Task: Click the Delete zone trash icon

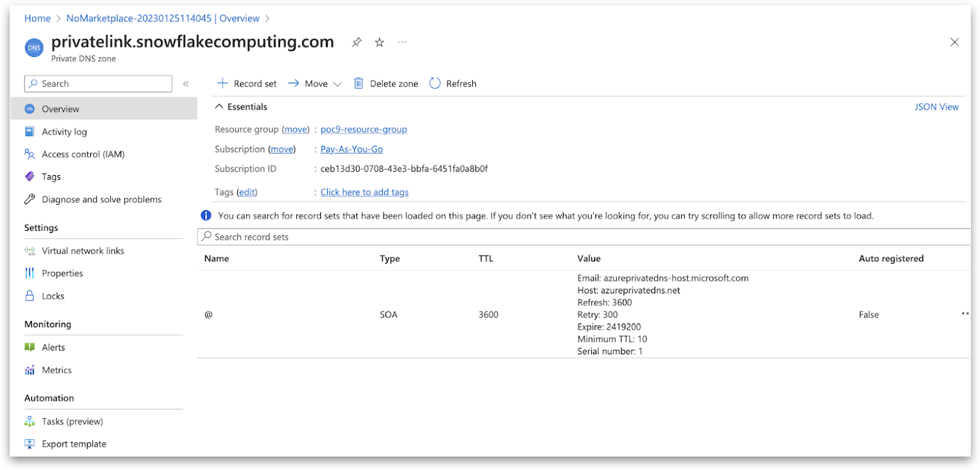Action: pyautogui.click(x=359, y=83)
